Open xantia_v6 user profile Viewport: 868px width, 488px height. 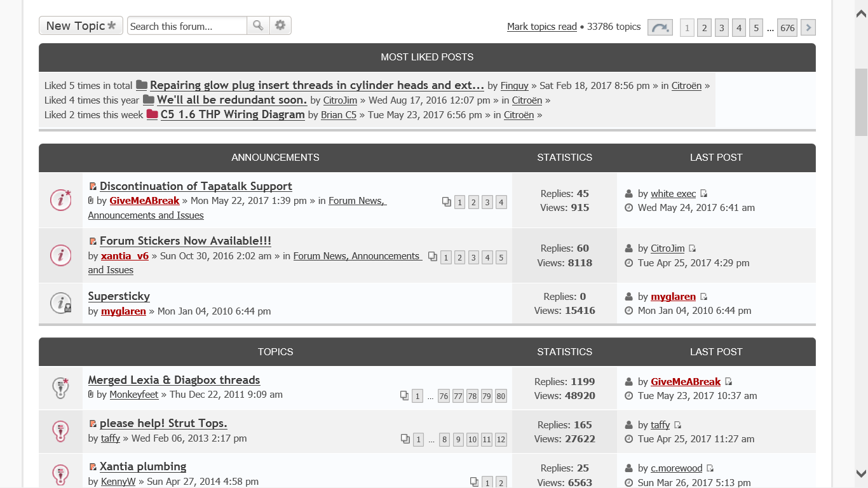point(125,256)
